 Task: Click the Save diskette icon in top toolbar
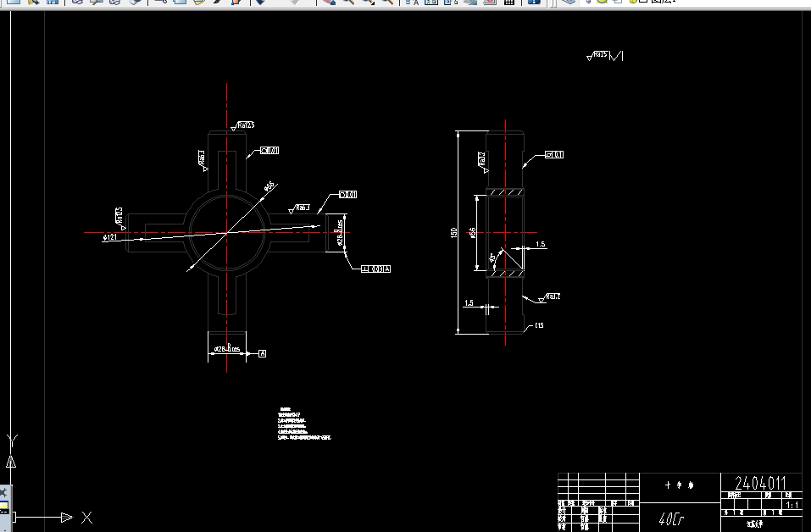[53, 2]
